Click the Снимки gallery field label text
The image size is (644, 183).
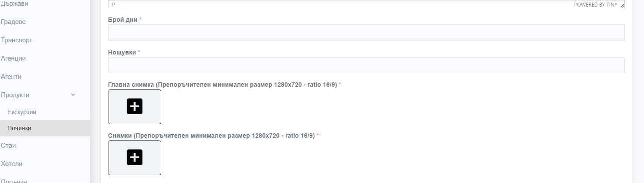click(x=211, y=136)
